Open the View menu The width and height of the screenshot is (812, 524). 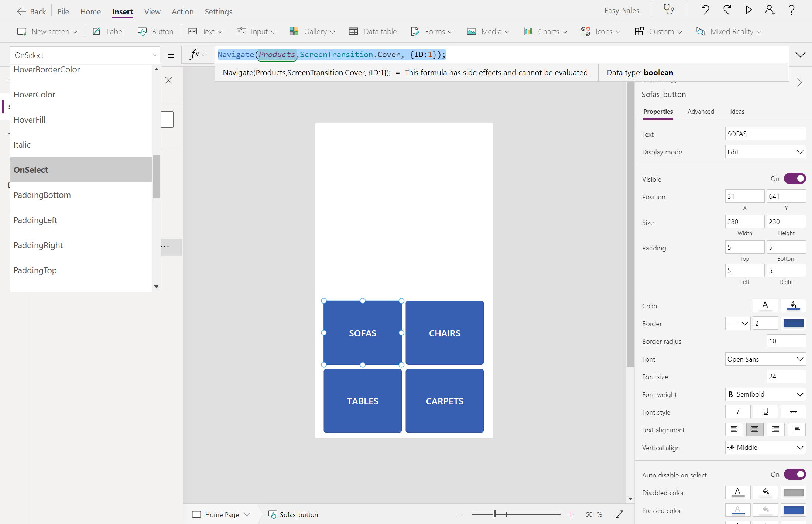click(x=152, y=11)
